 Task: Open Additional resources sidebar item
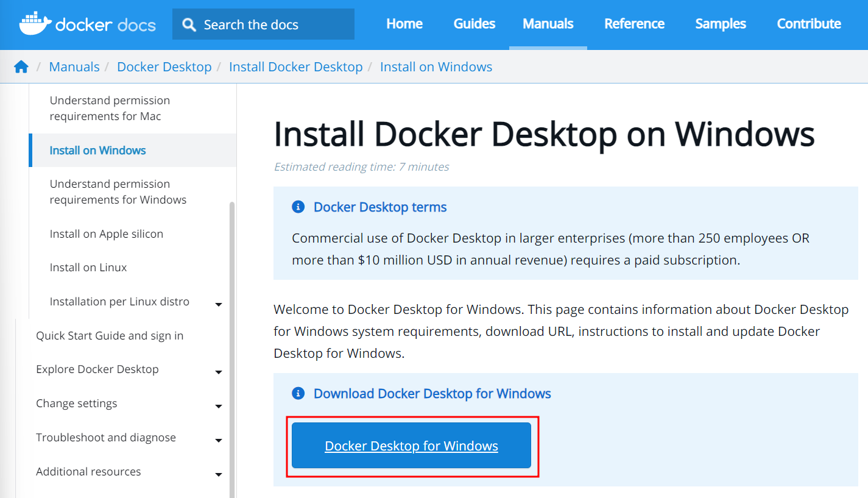pyautogui.click(x=88, y=472)
